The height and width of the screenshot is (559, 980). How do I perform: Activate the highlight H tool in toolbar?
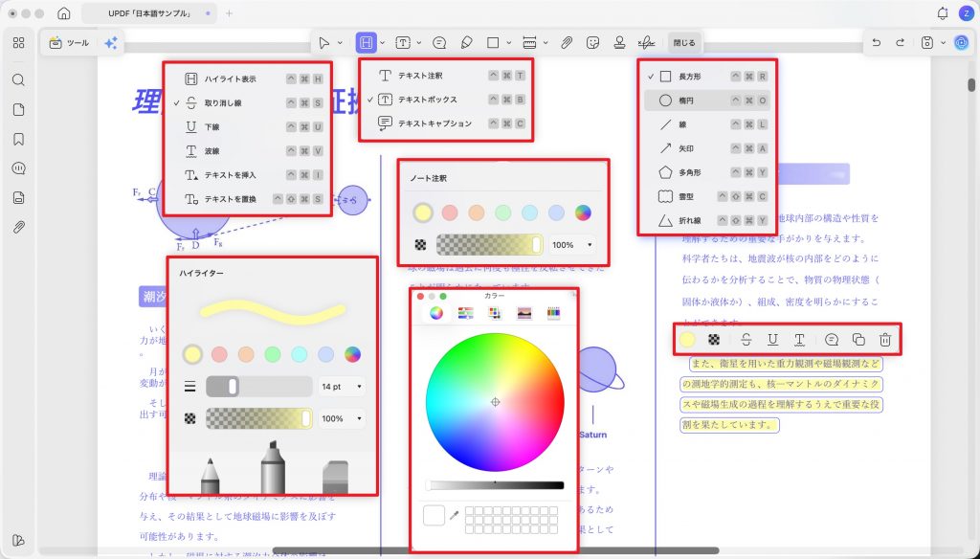click(x=367, y=42)
